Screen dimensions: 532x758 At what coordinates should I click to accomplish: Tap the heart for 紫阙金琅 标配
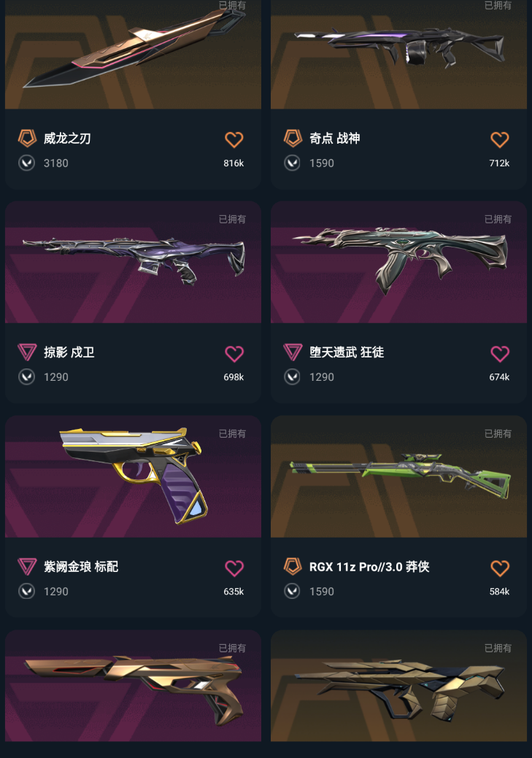click(234, 568)
